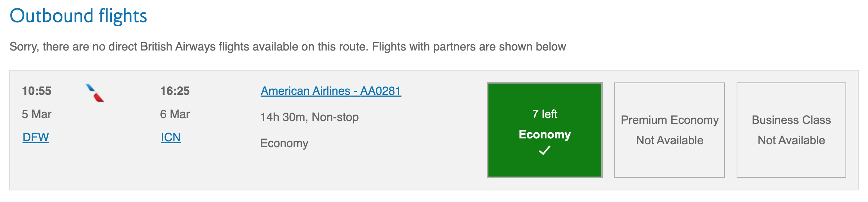The height and width of the screenshot is (202, 868).
Task: Click the Outbound flights heading
Action: click(x=78, y=16)
